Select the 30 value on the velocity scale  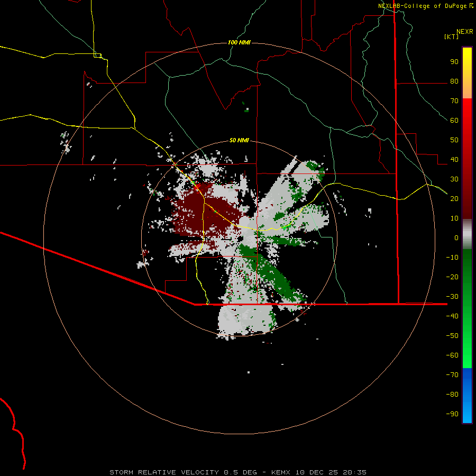[x=454, y=179]
